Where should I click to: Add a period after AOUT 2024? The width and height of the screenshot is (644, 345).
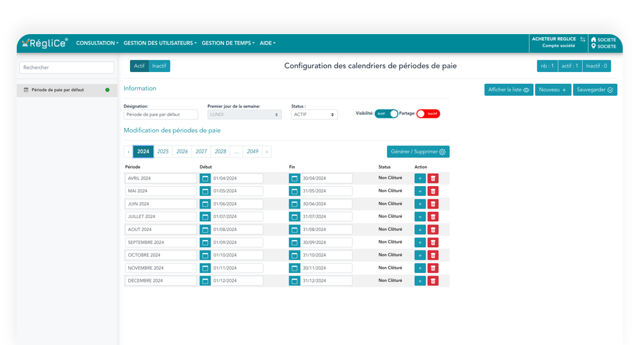pos(420,230)
